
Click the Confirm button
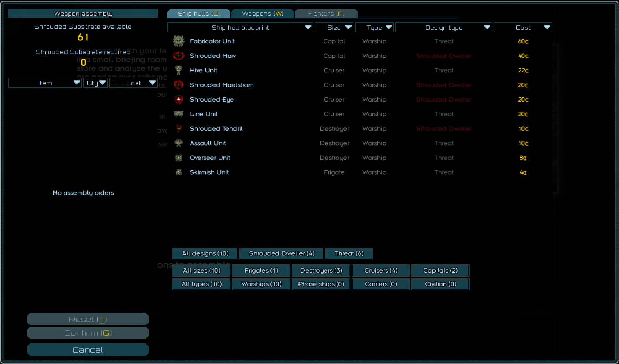[88, 333]
